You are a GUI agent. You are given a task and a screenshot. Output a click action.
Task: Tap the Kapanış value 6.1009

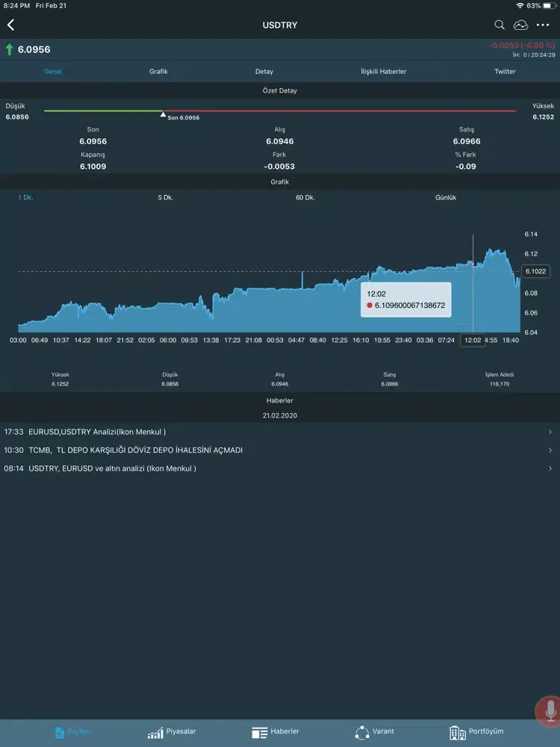pyautogui.click(x=93, y=167)
